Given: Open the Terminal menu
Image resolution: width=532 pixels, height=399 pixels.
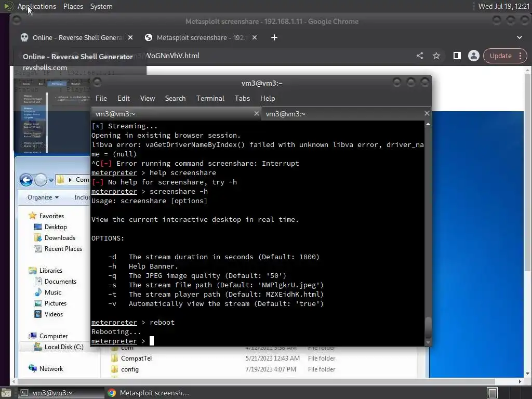Looking at the screenshot, I should [210, 98].
